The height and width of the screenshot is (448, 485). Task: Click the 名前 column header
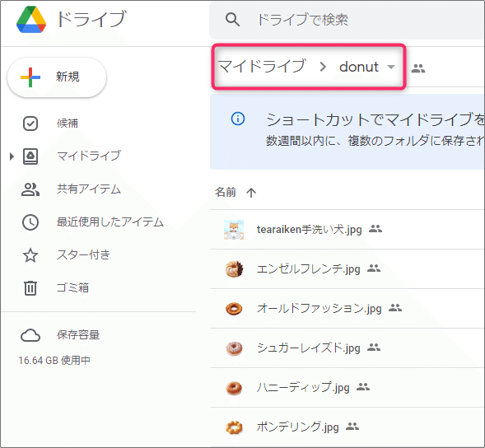click(226, 193)
